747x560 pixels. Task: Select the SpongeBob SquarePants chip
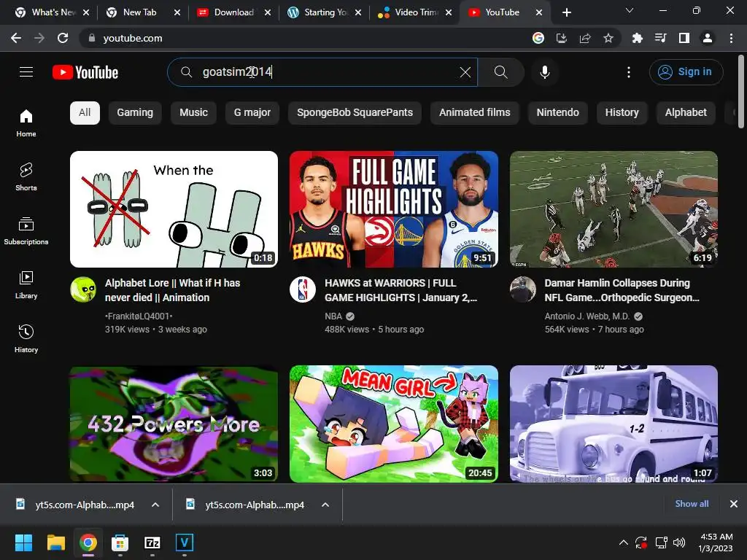point(355,113)
